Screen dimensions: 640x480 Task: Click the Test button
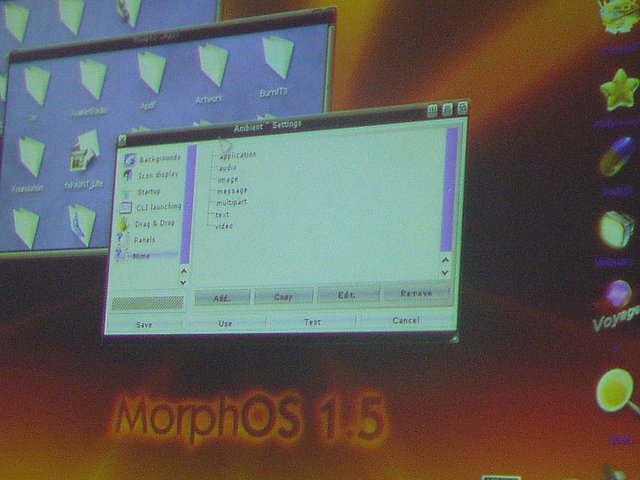[x=312, y=321]
